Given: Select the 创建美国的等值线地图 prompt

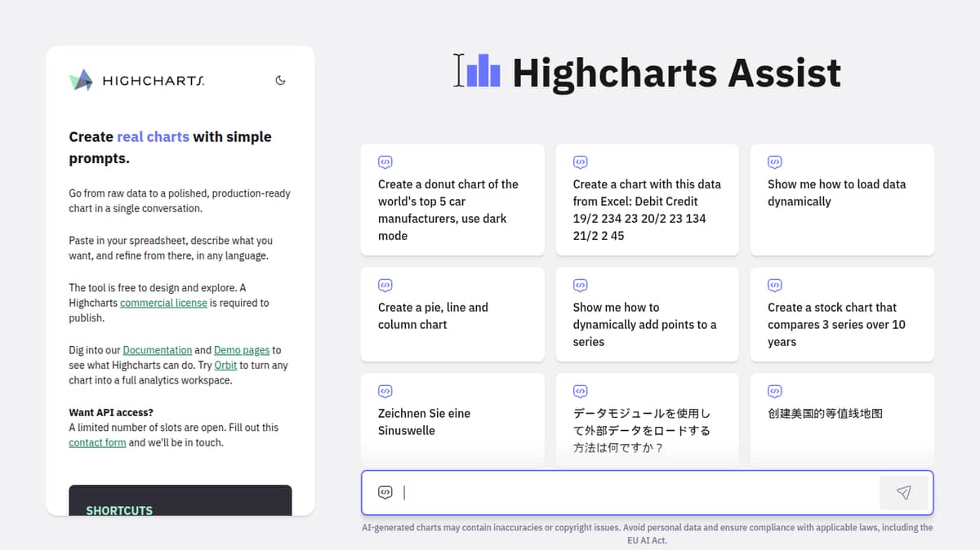Looking at the screenshot, I should coord(842,419).
